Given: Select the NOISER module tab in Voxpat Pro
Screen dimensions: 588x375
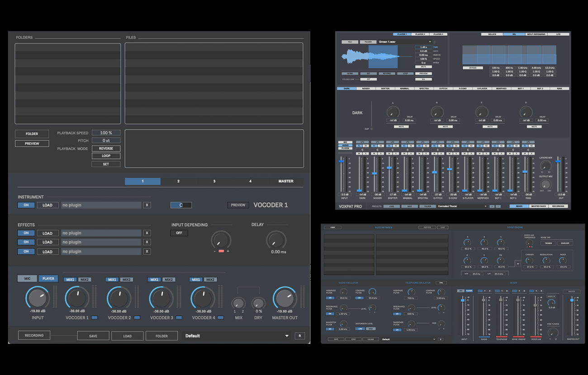Looking at the screenshot, I should tap(365, 88).
